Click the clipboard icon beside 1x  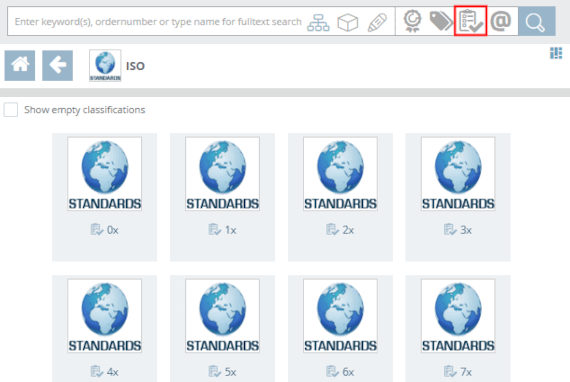pyautogui.click(x=215, y=230)
